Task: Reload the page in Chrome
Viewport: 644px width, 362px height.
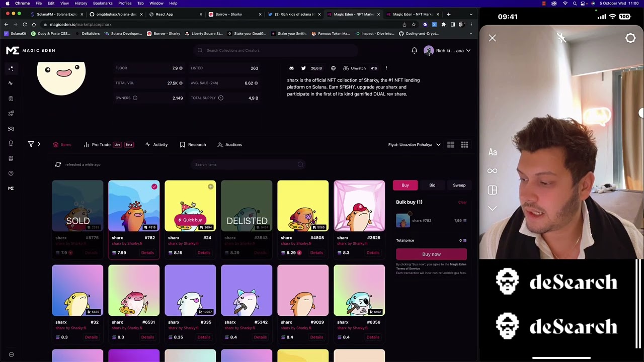Action: [25, 24]
